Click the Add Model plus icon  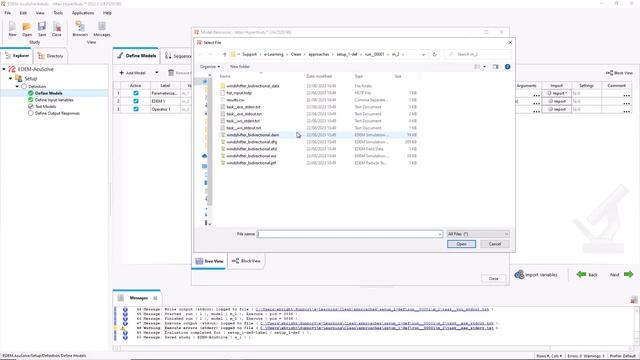pos(121,73)
